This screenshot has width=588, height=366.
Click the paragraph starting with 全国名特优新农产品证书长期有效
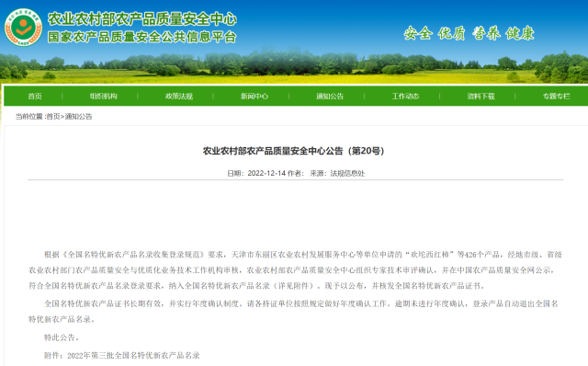(x=294, y=312)
